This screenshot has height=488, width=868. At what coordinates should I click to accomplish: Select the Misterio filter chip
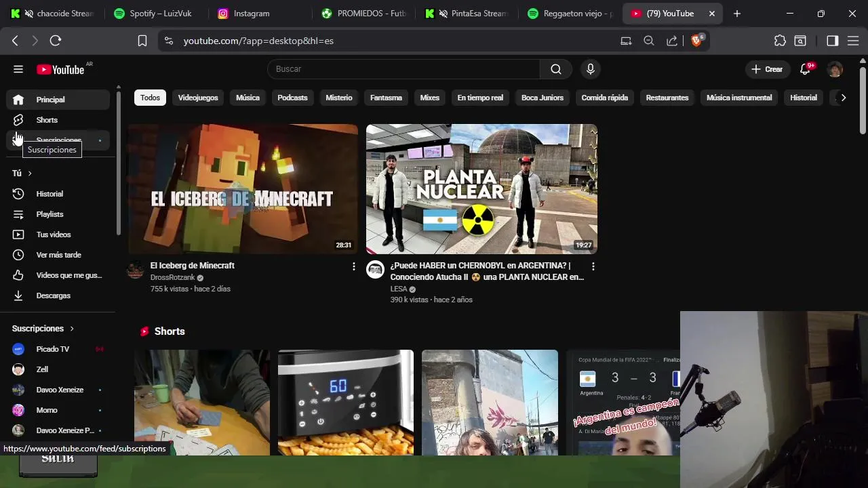point(339,98)
